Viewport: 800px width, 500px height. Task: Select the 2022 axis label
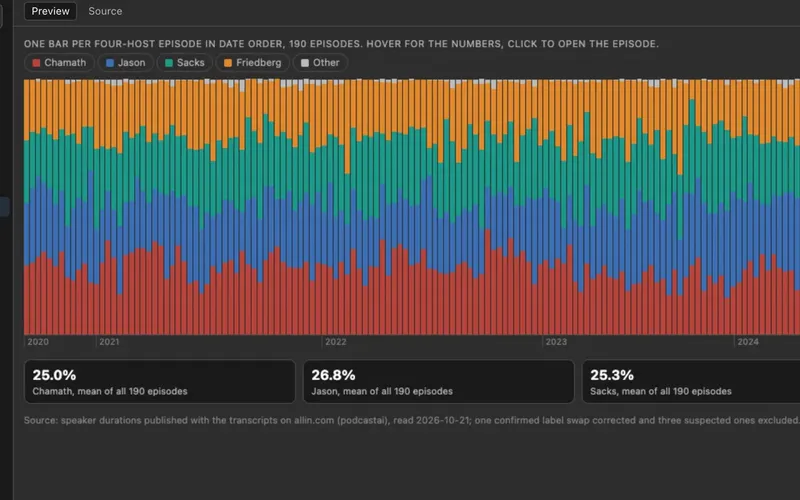(336, 342)
